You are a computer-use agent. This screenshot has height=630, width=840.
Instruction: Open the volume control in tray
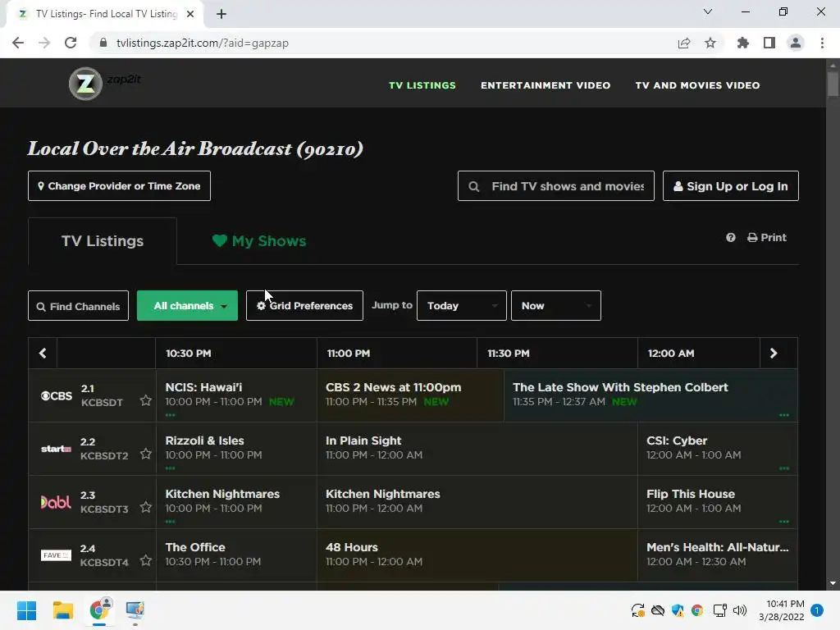tap(740, 610)
